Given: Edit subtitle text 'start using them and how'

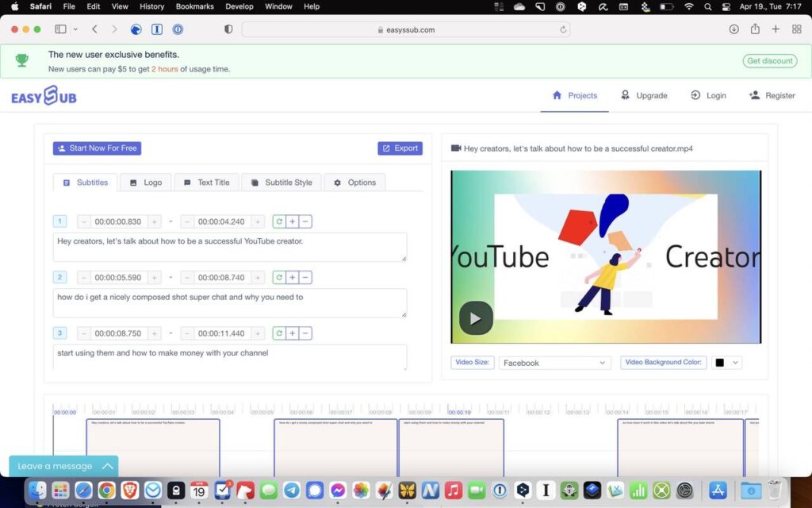Looking at the screenshot, I should [230, 357].
